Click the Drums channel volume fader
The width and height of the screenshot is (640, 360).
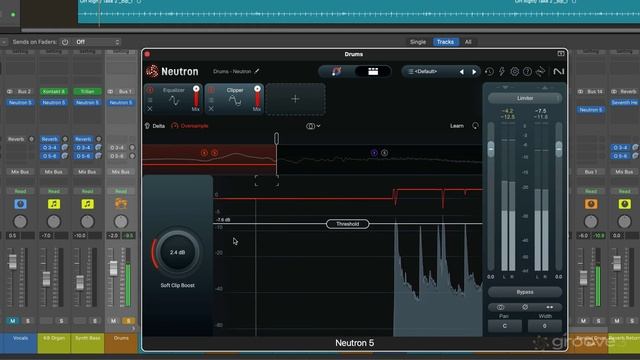click(x=113, y=268)
